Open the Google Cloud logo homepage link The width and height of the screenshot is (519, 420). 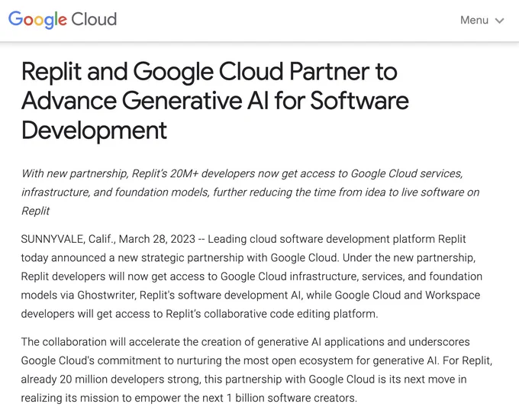[x=63, y=20]
